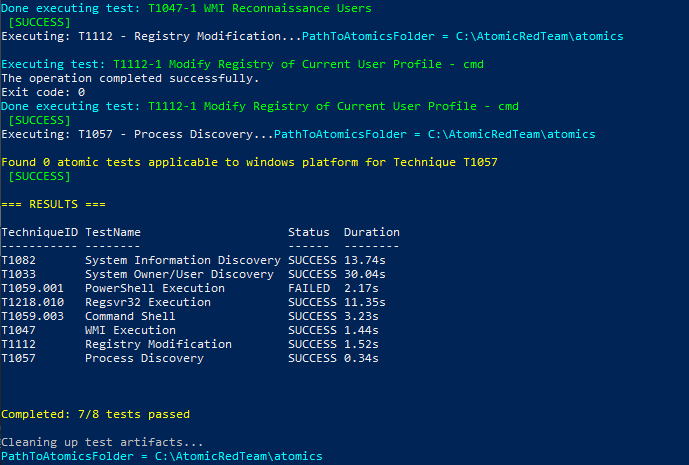
Task: Click the 'T1047' technique ID in results table
Action: point(18,330)
